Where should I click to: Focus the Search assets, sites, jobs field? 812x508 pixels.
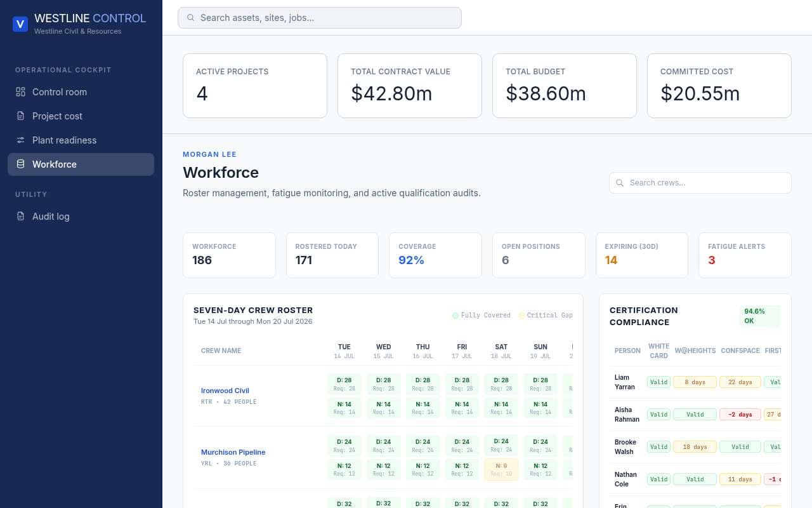coord(320,18)
